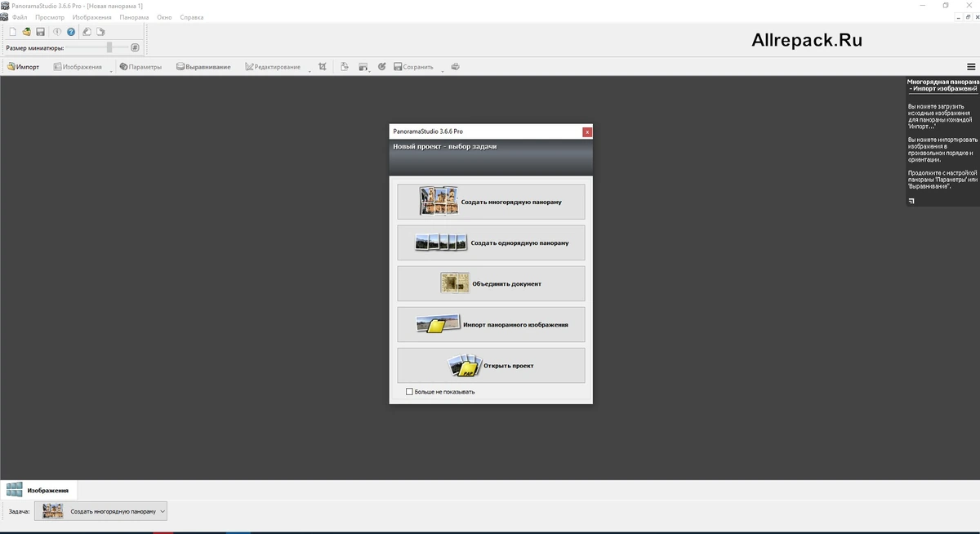Close the Новый проект dialog
The image size is (980, 534).
point(586,131)
